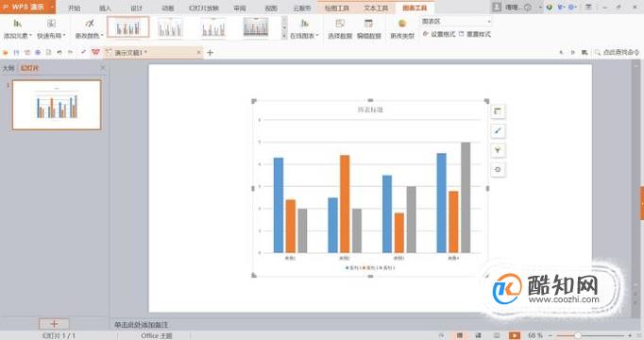Screen dimensions: 644x340
Task: Open the Change Colors (更改颜色) tool
Action: point(89,28)
